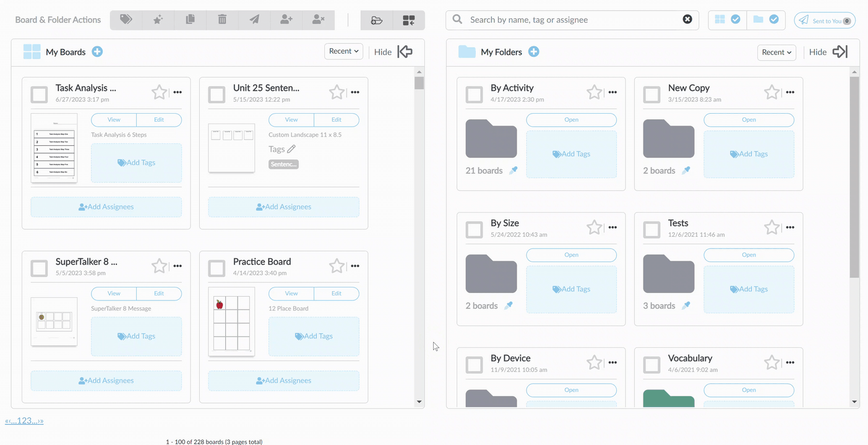Toggle the boards visibility filter button
The width and height of the screenshot is (868, 445).
[x=727, y=20]
